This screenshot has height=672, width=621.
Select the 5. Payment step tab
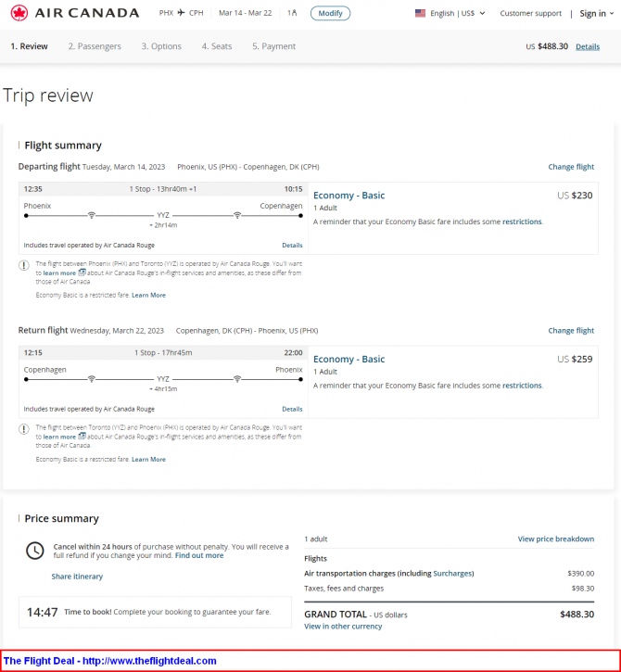pyautogui.click(x=273, y=46)
